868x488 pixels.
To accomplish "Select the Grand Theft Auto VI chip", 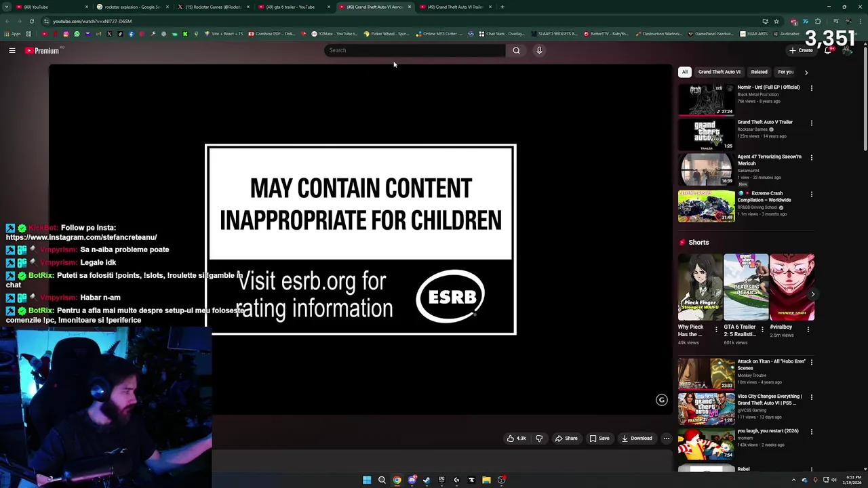I will [719, 72].
